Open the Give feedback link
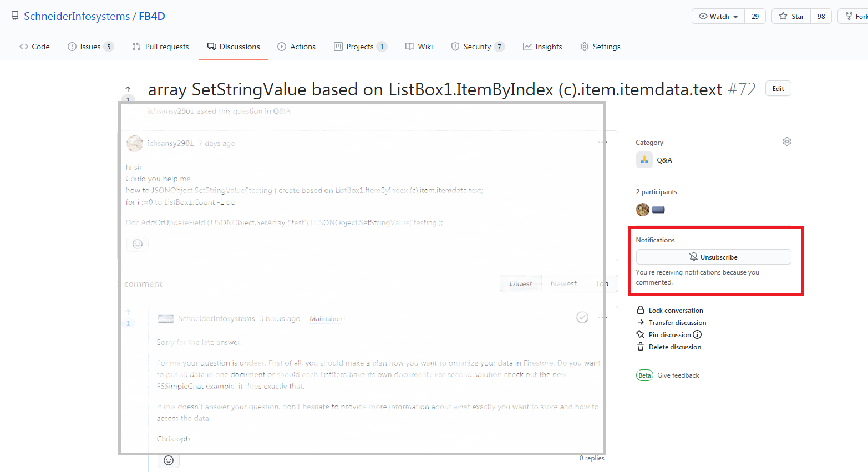Screen dimensions: 868x472 pyautogui.click(x=678, y=375)
